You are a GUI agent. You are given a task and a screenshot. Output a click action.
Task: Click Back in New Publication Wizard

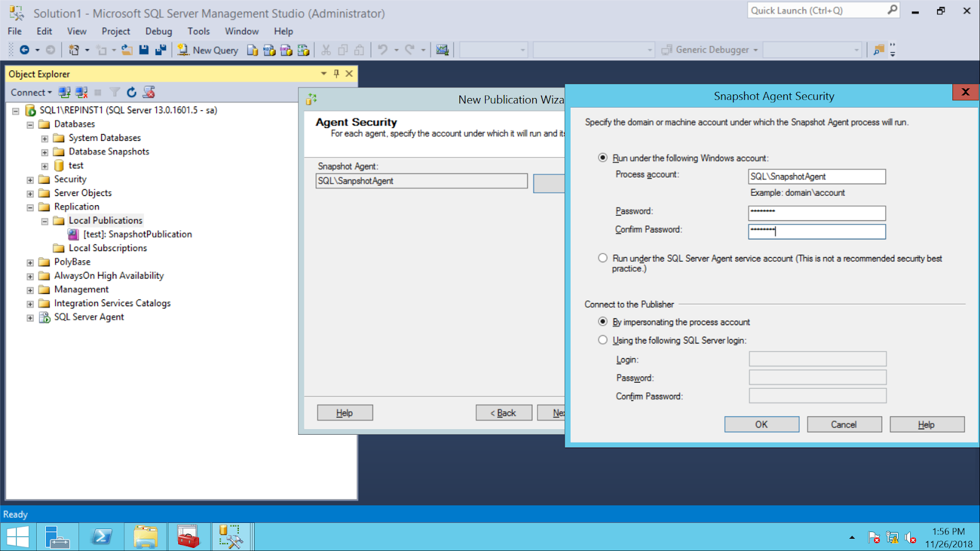[x=503, y=413]
